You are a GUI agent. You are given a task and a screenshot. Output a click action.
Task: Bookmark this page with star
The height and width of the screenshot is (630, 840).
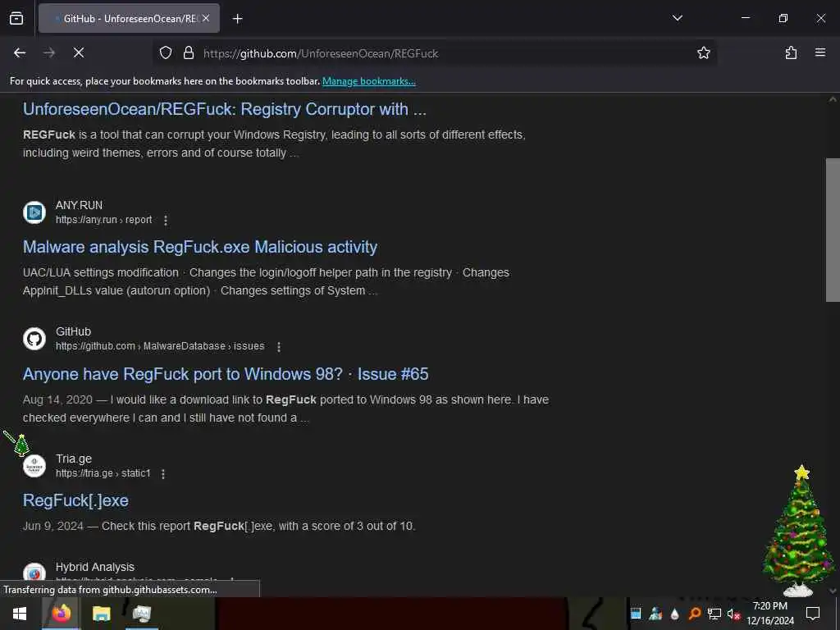click(x=703, y=52)
